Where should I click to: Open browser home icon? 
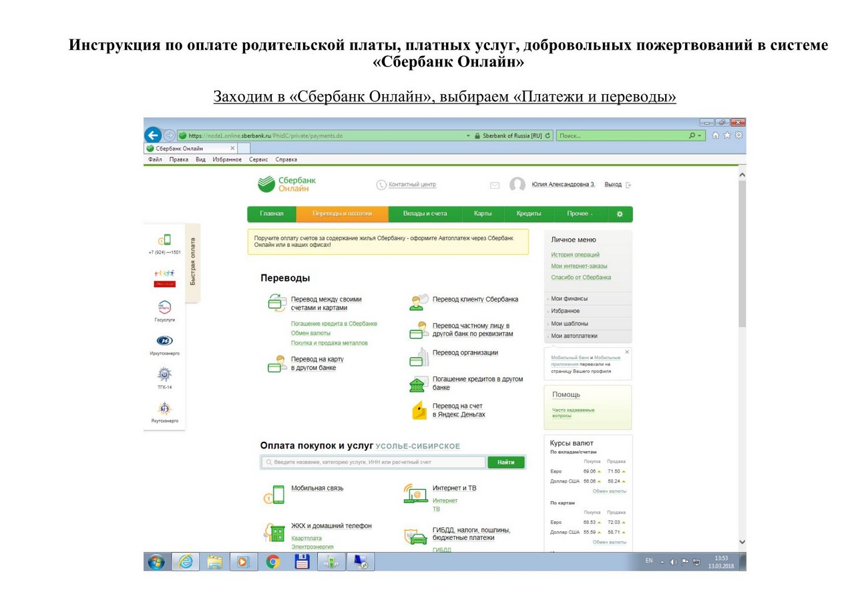(716, 135)
